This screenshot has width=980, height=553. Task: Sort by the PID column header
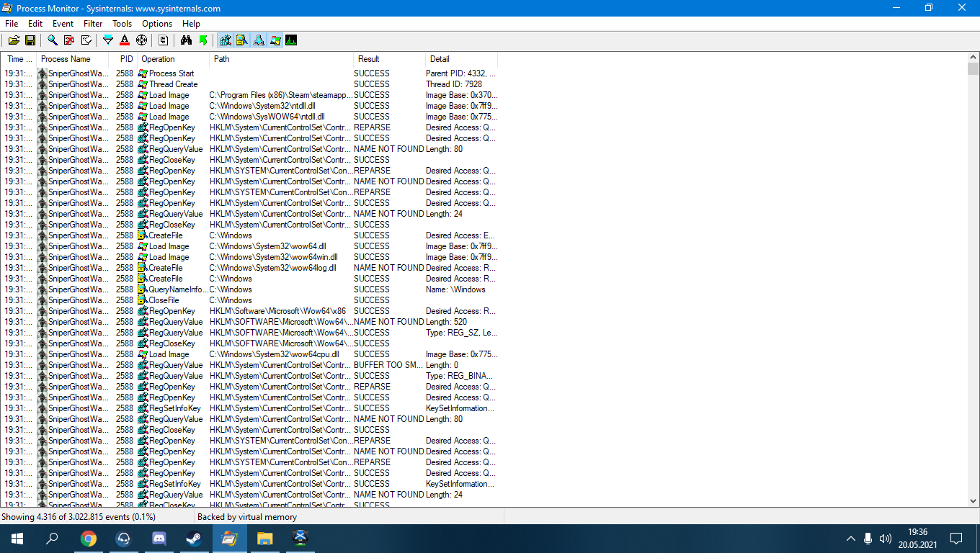(123, 59)
